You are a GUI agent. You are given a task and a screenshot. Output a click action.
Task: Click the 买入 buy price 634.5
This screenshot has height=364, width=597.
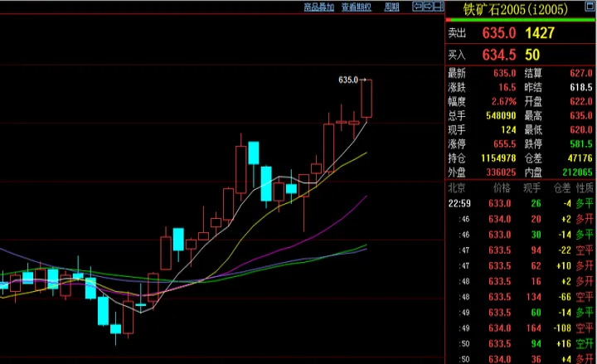pyautogui.click(x=499, y=55)
